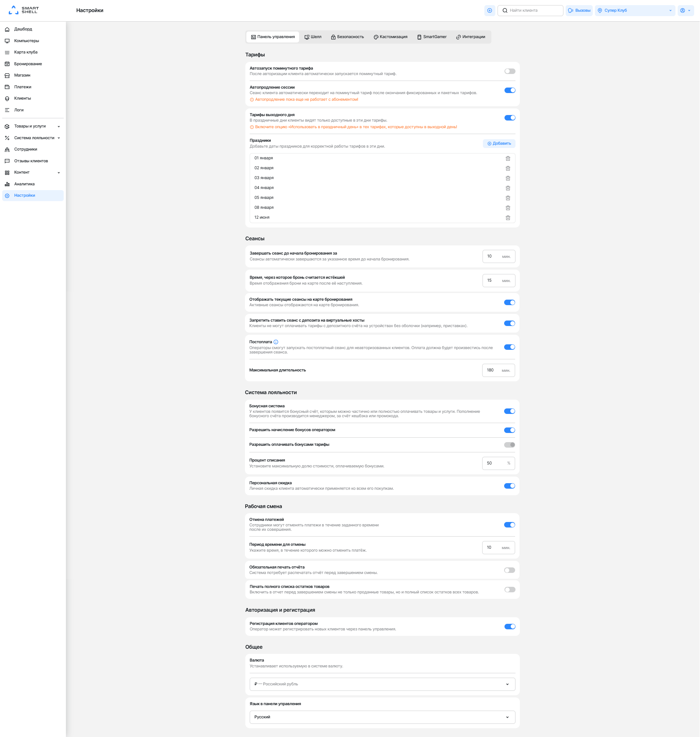The height and width of the screenshot is (737, 700).
Task: Click the Вызовы button
Action: [579, 11]
